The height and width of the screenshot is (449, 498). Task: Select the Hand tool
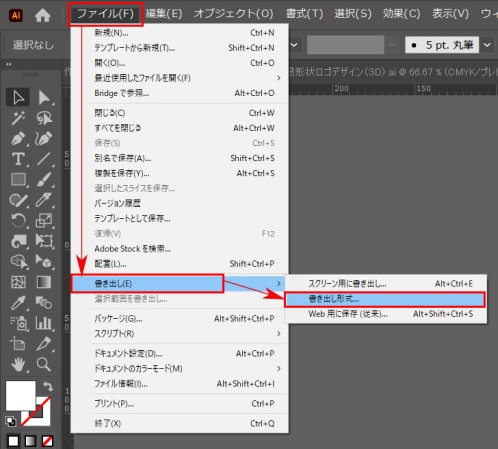(x=18, y=364)
